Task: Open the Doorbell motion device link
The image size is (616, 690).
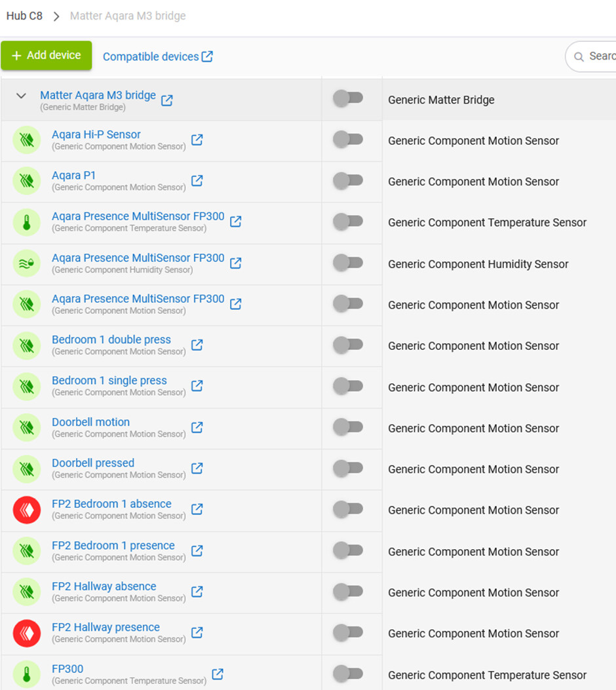Action: point(90,422)
